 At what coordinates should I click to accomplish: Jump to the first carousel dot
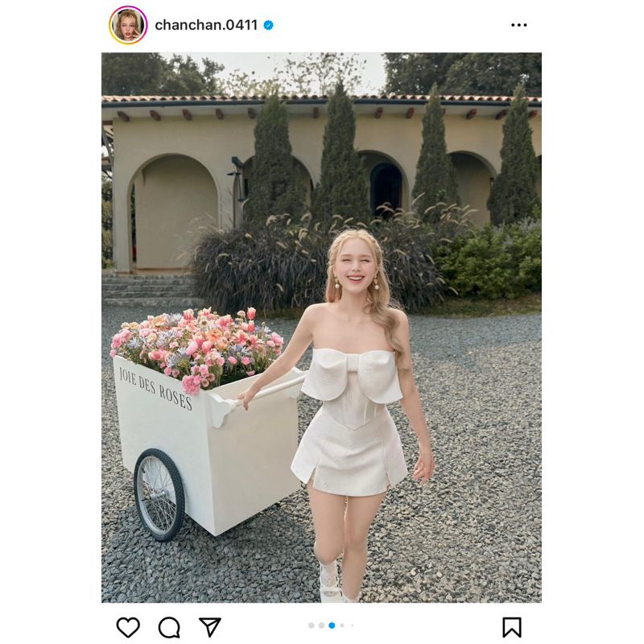point(312,625)
